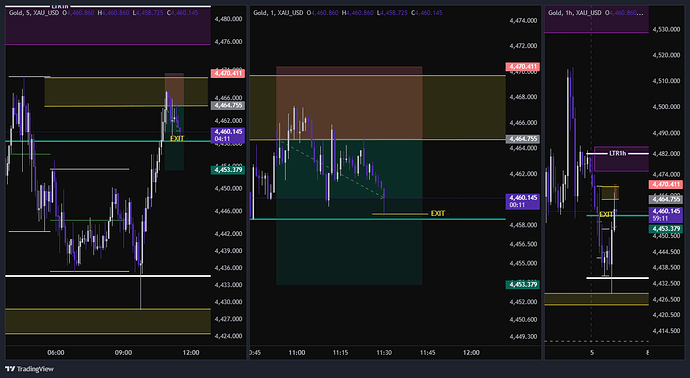Click the 4,468.000 price axis label
This screenshot has width=690, height=378.
pos(523,97)
